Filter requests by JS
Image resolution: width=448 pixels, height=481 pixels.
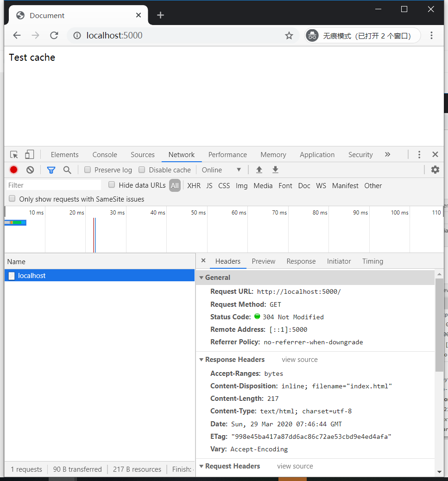pyautogui.click(x=209, y=186)
